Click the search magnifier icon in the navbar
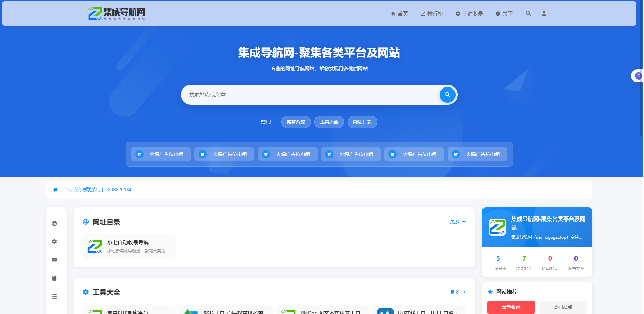The width and height of the screenshot is (644, 314). point(528,13)
